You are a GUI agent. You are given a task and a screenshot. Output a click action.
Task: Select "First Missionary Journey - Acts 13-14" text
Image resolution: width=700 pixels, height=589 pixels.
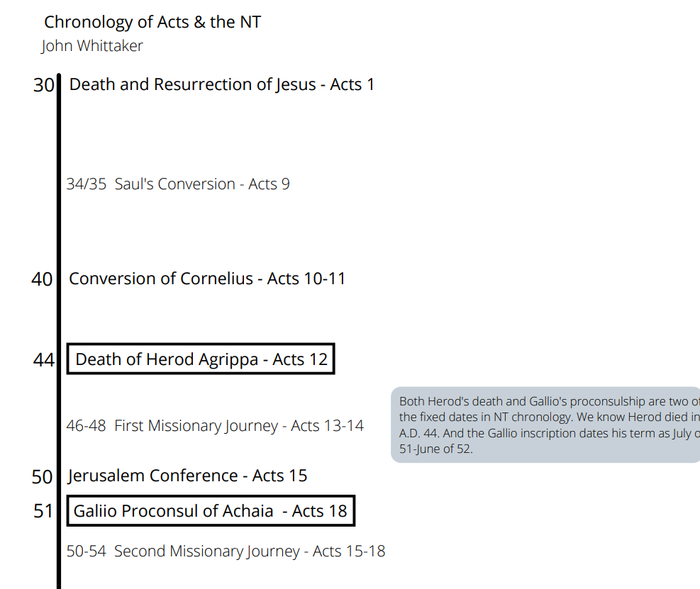239,426
